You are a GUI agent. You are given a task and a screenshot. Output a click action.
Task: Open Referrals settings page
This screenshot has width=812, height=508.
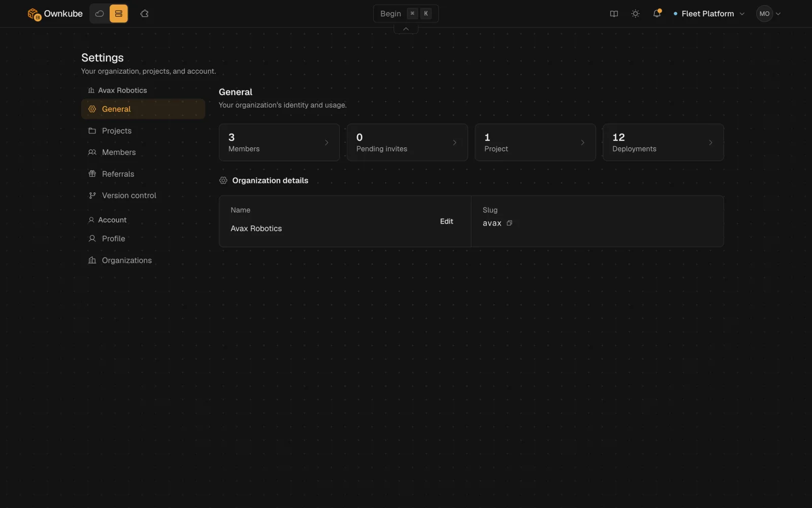tap(143, 174)
